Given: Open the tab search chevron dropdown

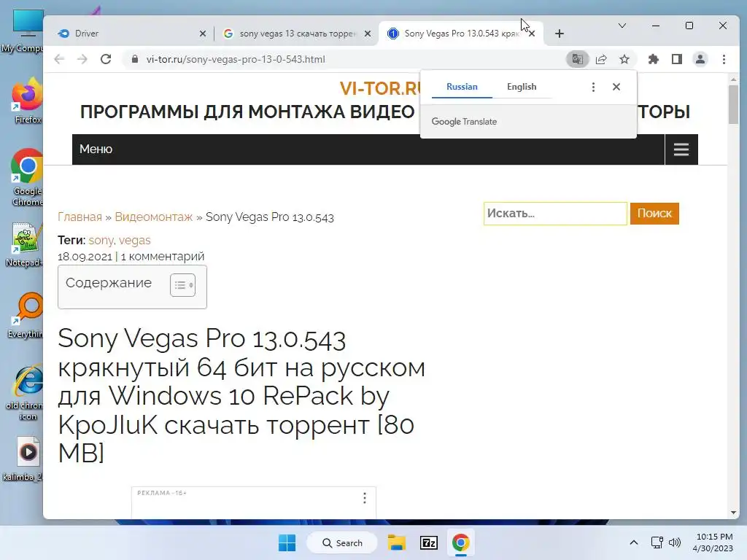Looking at the screenshot, I should coord(622,26).
